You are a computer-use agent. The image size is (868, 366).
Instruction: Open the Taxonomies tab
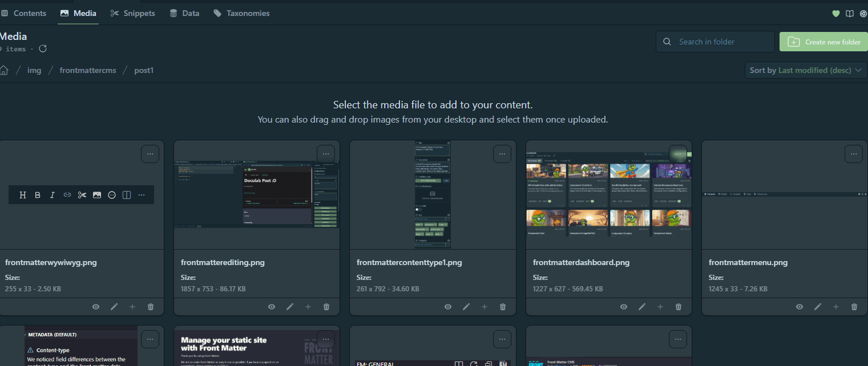[x=241, y=13]
